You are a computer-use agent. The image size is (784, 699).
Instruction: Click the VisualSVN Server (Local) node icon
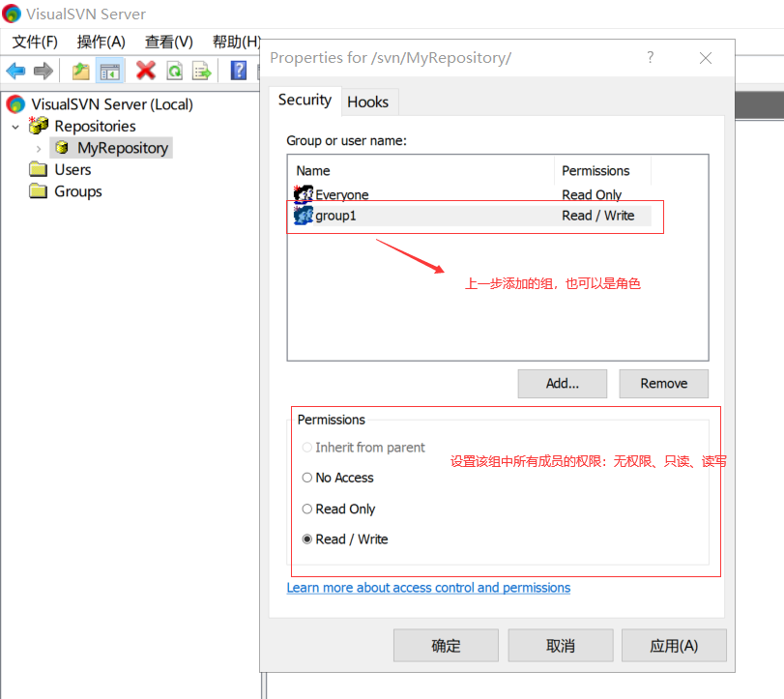pos(15,104)
